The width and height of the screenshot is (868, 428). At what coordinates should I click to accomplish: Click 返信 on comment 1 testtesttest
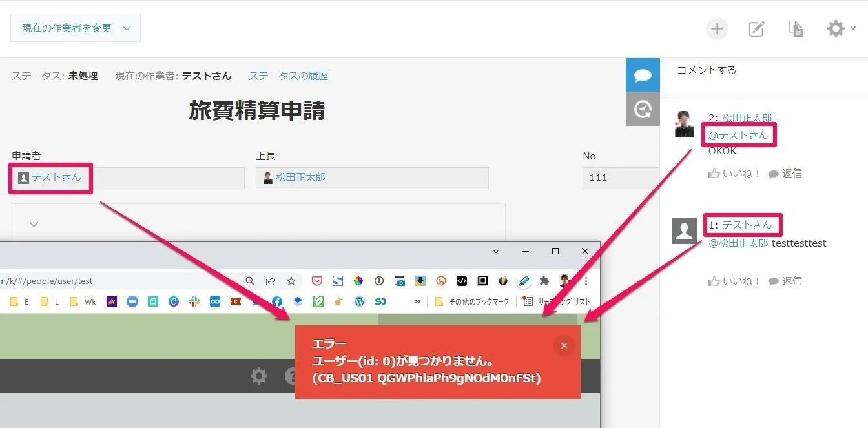785,281
